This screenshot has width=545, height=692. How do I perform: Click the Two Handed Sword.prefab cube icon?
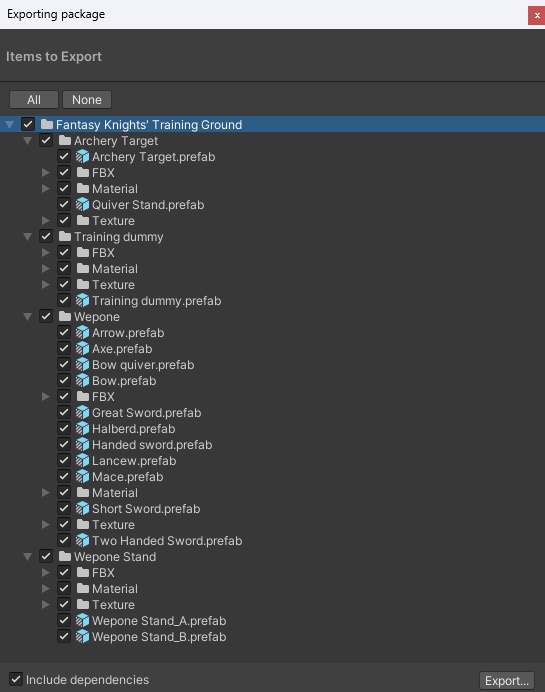[82, 541]
